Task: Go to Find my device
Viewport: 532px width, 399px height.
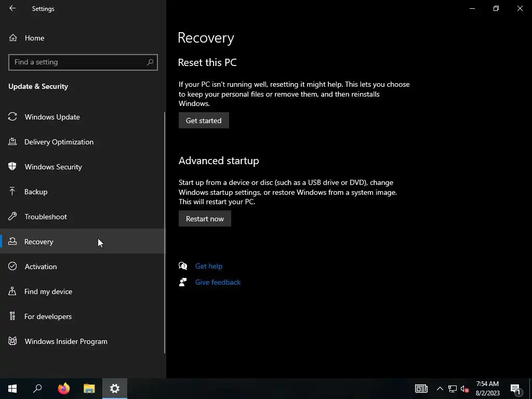Action: pos(83,291)
